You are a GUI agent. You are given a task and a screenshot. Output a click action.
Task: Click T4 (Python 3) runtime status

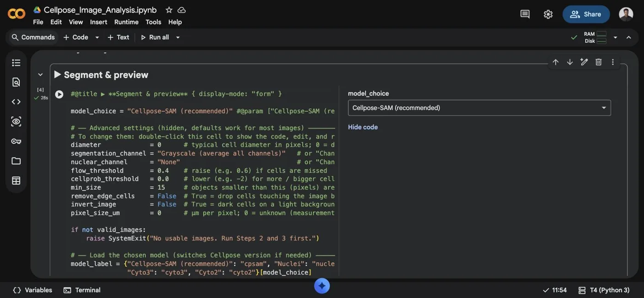[x=604, y=290]
